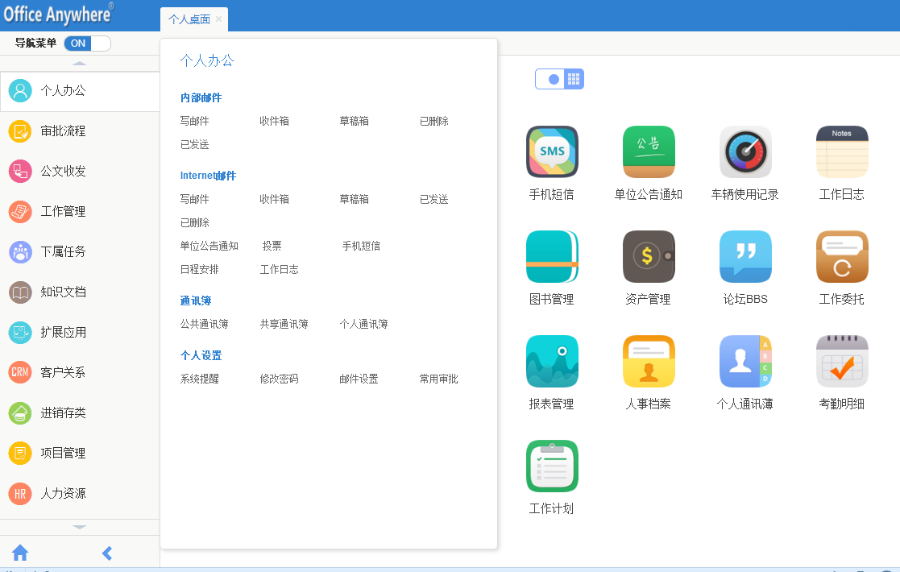Click 工作日志 link in menu panel
This screenshot has width=900, height=572.
click(279, 270)
